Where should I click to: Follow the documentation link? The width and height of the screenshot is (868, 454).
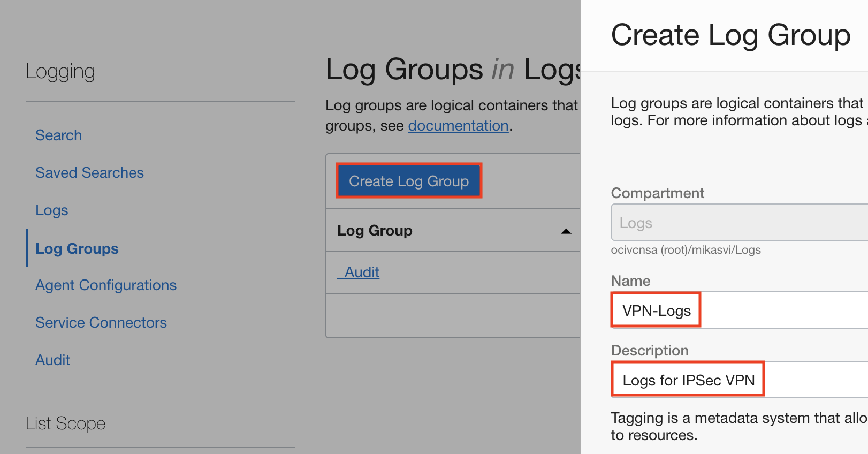click(x=458, y=126)
